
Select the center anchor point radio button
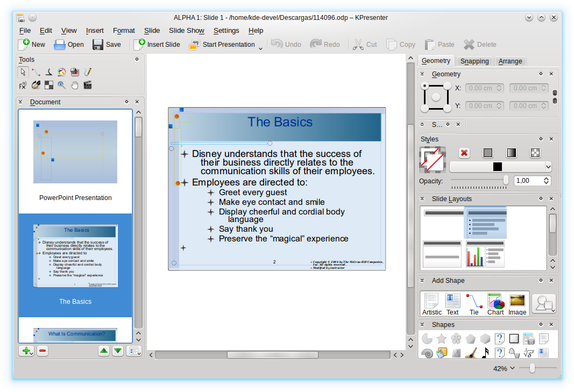tap(436, 97)
